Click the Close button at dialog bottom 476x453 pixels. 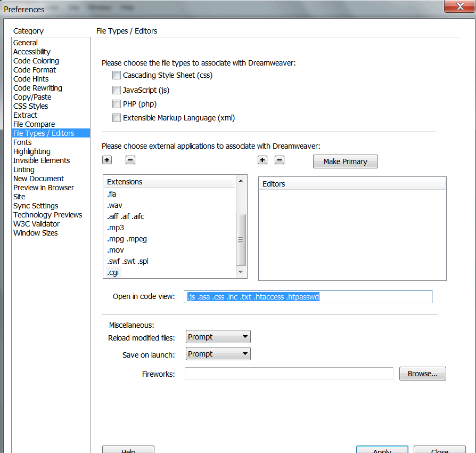pyautogui.click(x=440, y=449)
